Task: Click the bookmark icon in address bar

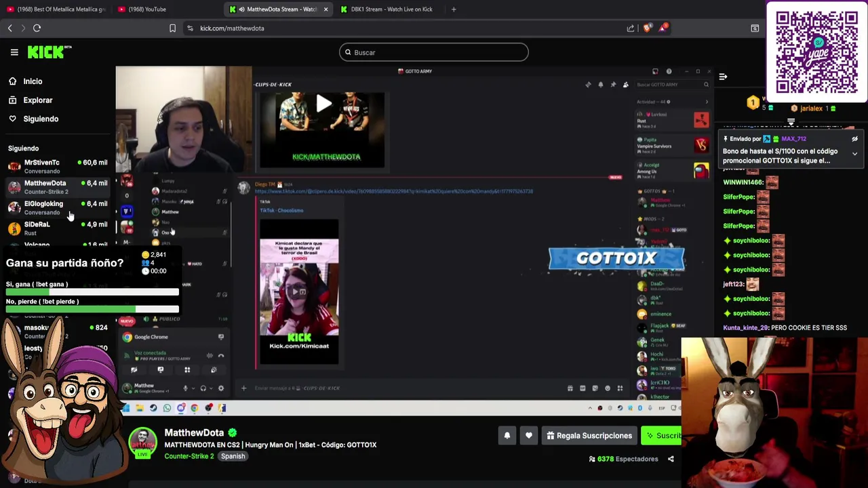Action: point(172,28)
